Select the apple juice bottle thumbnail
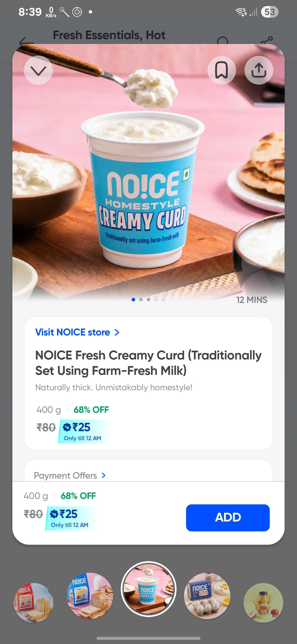Screen dimensions: 297x644 coord(263,603)
